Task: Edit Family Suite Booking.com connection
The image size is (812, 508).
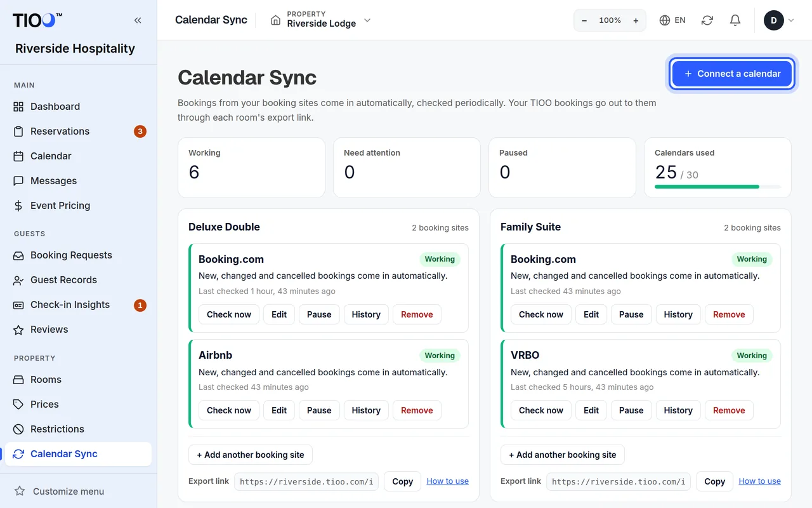Action: coord(591,314)
